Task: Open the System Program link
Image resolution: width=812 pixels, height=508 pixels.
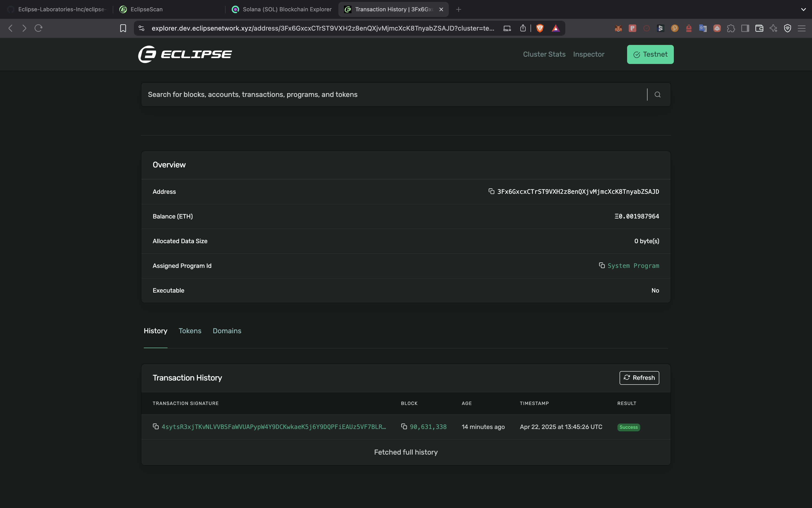Action: (x=633, y=266)
